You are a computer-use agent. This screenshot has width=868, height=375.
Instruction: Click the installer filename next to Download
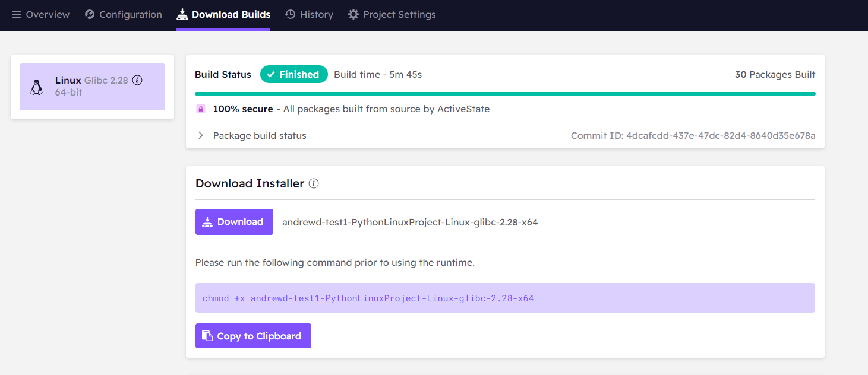click(410, 222)
